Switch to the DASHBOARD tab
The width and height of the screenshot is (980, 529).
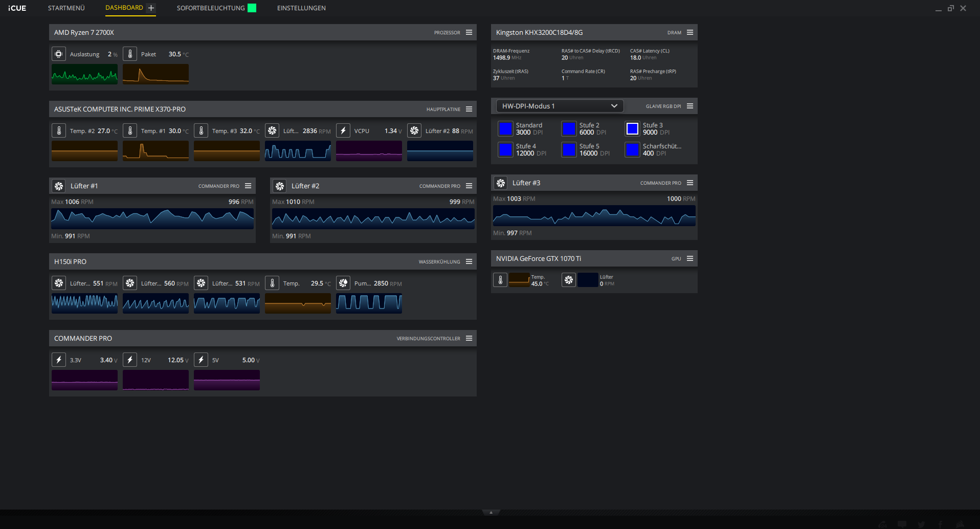tap(124, 8)
